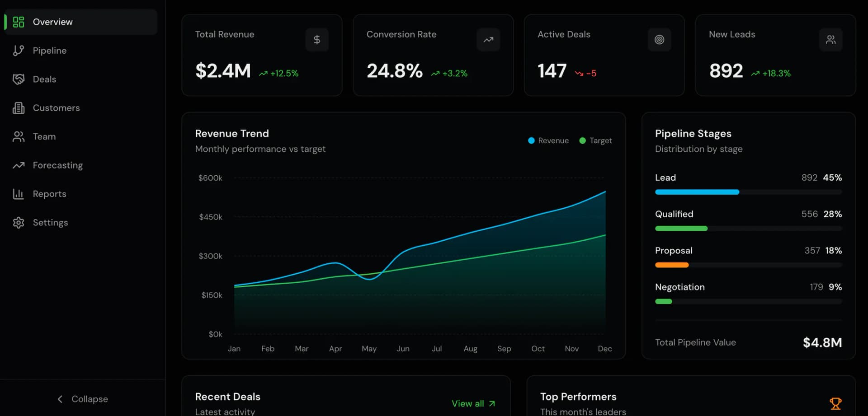Image resolution: width=868 pixels, height=416 pixels.
Task: Click the View all link in Recent Deals
Action: [473, 403]
